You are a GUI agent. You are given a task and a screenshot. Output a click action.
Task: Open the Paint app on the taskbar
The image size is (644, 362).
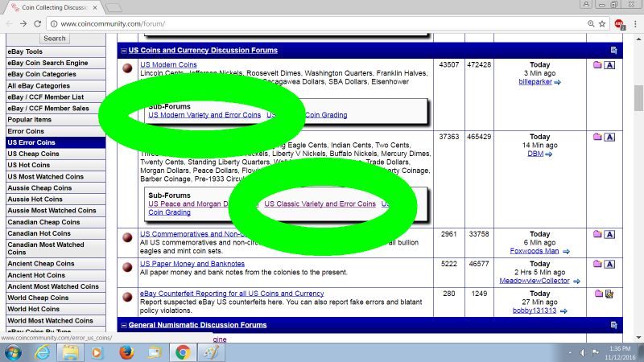coord(211,352)
